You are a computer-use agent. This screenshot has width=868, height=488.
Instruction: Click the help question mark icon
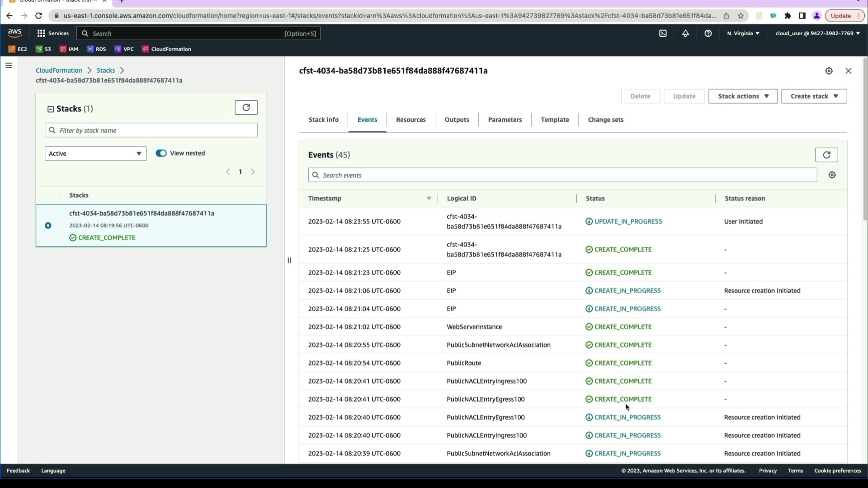pos(708,33)
